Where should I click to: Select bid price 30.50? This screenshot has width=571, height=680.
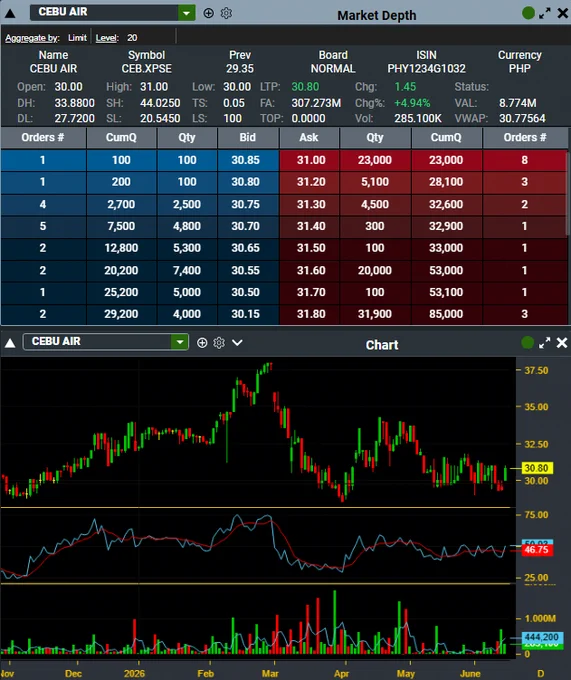tap(245, 292)
